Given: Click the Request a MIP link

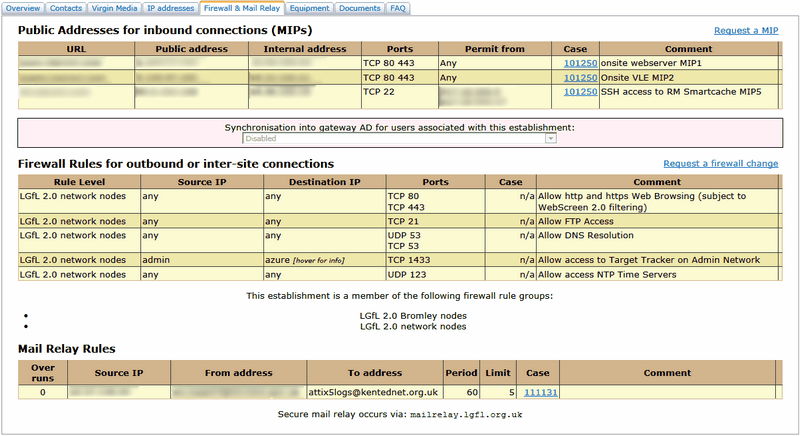Looking at the screenshot, I should [x=746, y=31].
